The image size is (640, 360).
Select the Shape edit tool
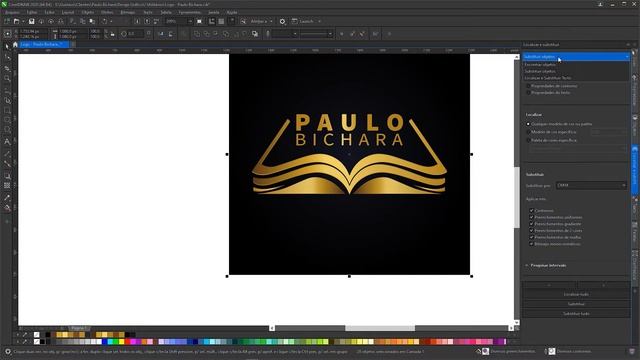coord(7,58)
